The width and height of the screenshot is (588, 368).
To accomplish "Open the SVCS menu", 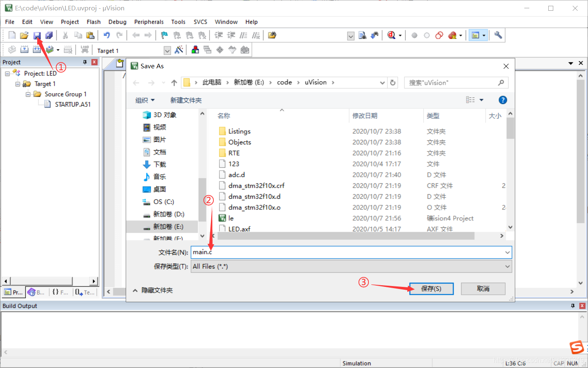I will click(201, 22).
